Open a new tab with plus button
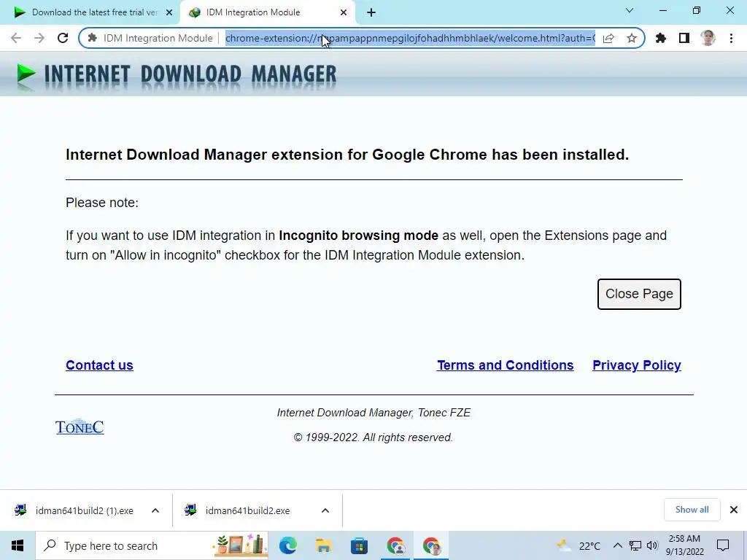This screenshot has width=747, height=560. (371, 12)
